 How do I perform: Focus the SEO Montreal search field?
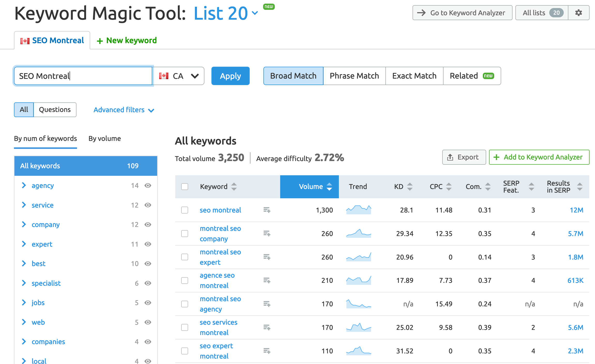tap(83, 76)
